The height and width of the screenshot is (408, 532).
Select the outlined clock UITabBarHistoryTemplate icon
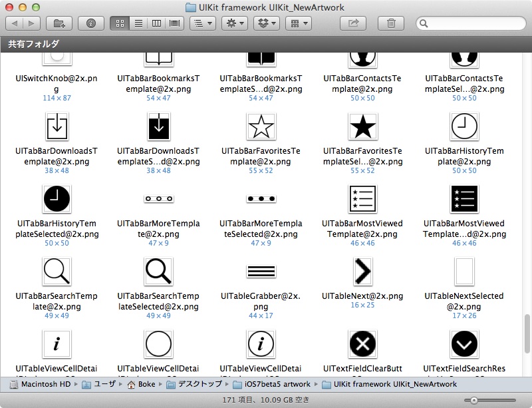464,126
